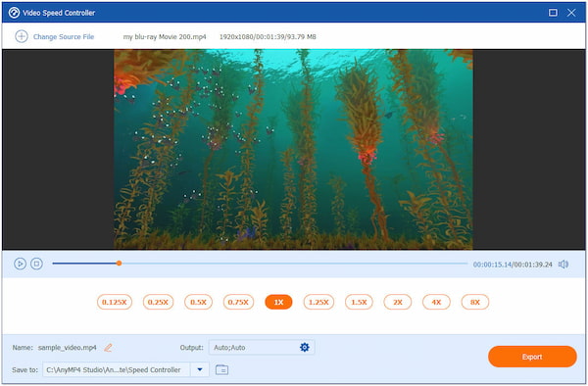
Task: Select the 8X speed option
Action: [x=475, y=302]
